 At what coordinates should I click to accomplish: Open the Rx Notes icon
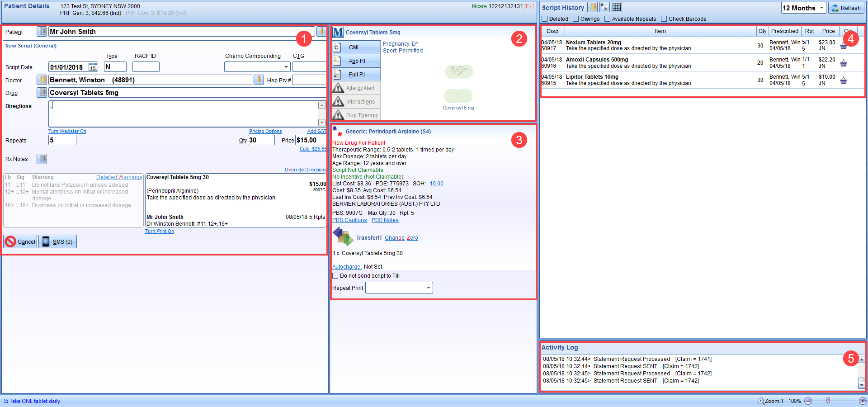[42, 159]
